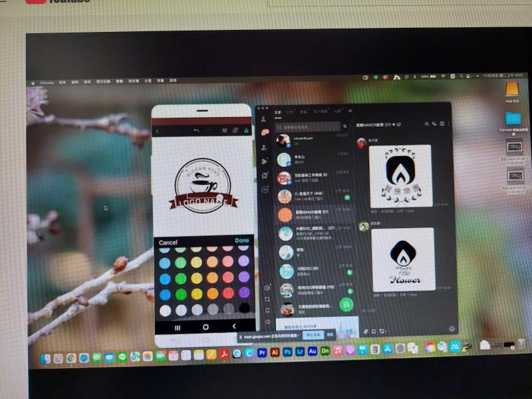Image resolution: width=532 pixels, height=399 pixels.
Task: Choose the bright green color swatch
Action: click(180, 294)
